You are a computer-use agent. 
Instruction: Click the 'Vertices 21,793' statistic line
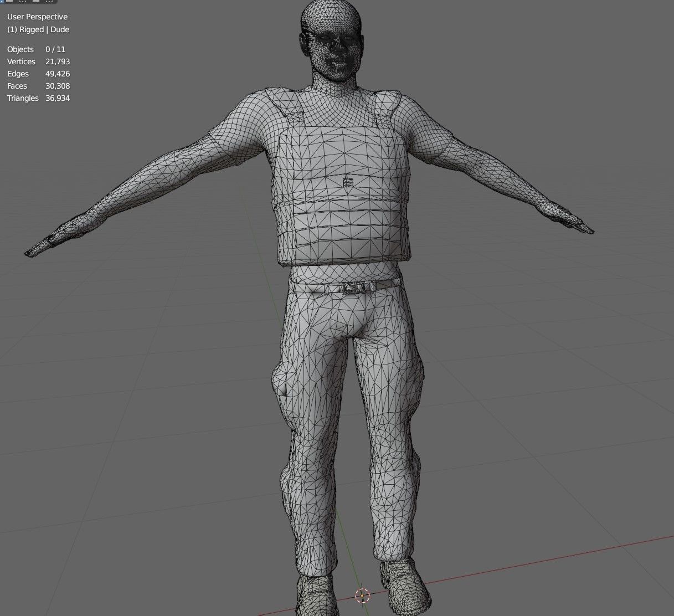38,61
